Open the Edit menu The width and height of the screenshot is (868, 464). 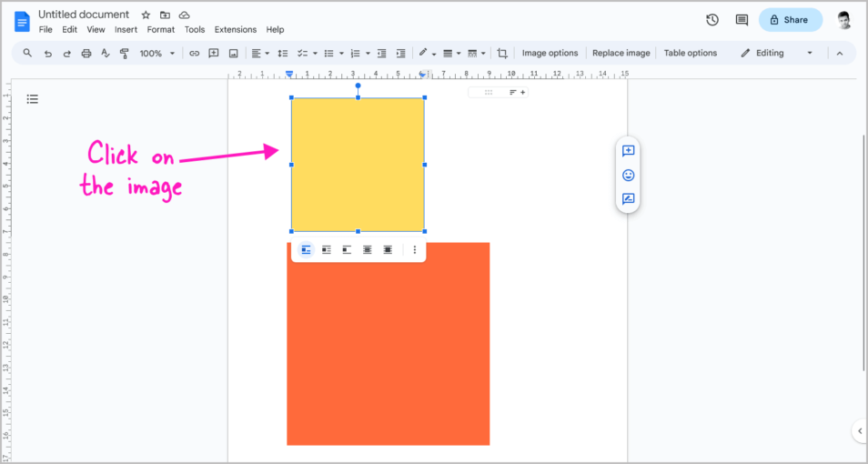[70, 30]
